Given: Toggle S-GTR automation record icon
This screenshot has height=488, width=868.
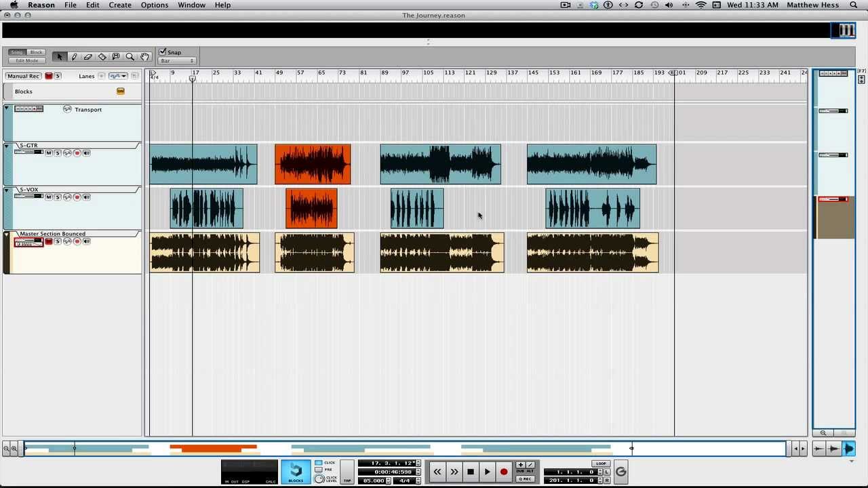Looking at the screenshot, I should click(67, 153).
